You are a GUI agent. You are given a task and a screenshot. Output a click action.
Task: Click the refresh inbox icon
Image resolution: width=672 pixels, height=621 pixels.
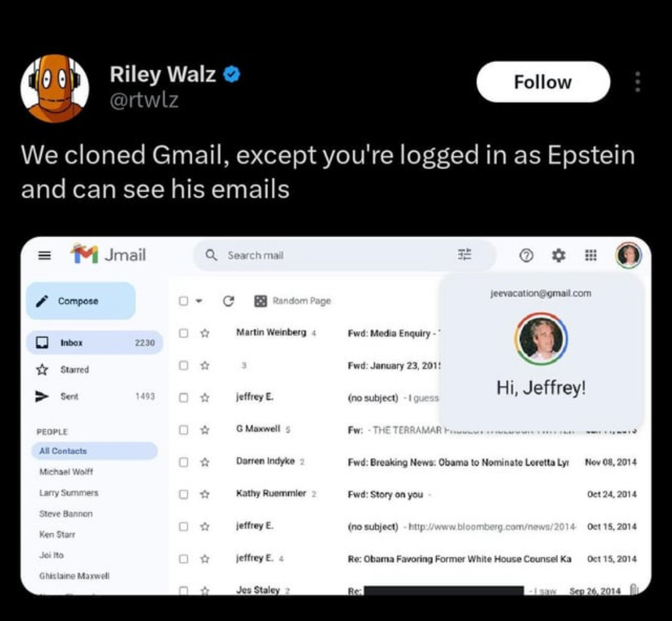coord(228,301)
